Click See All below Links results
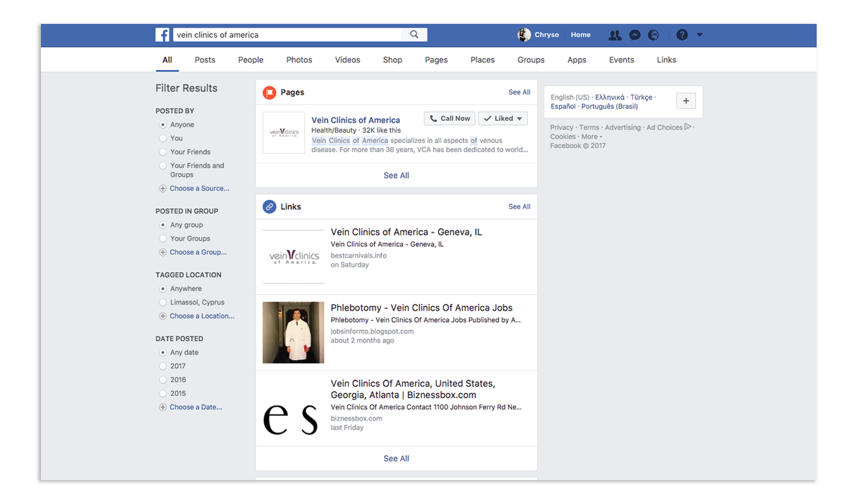Screen dimensions: 857x504 click(x=396, y=459)
